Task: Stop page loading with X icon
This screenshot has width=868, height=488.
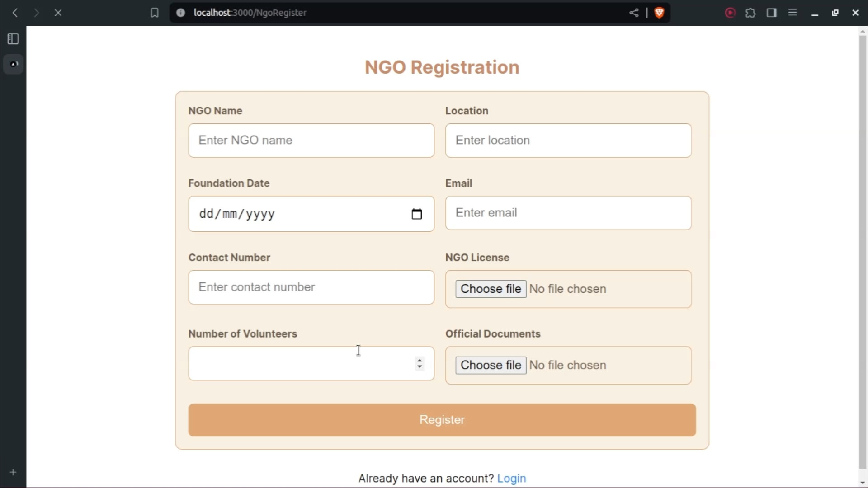Action: (x=58, y=13)
